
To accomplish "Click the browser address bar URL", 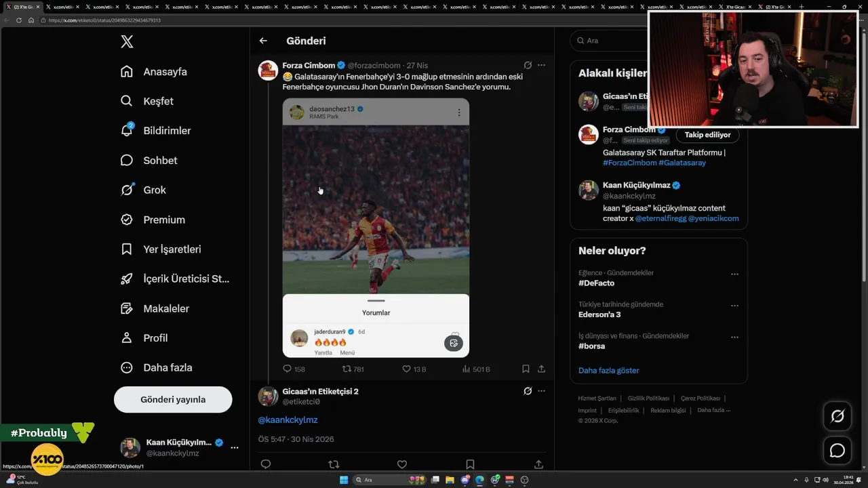I will [x=105, y=20].
